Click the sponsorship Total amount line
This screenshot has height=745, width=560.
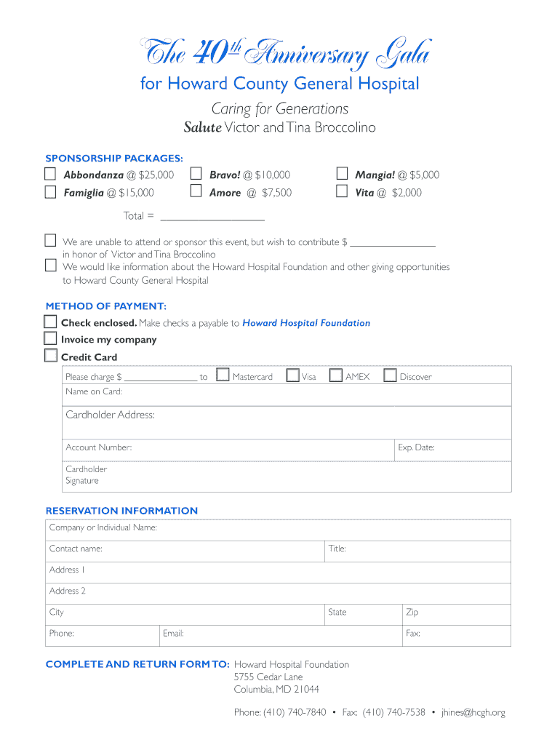212,215
